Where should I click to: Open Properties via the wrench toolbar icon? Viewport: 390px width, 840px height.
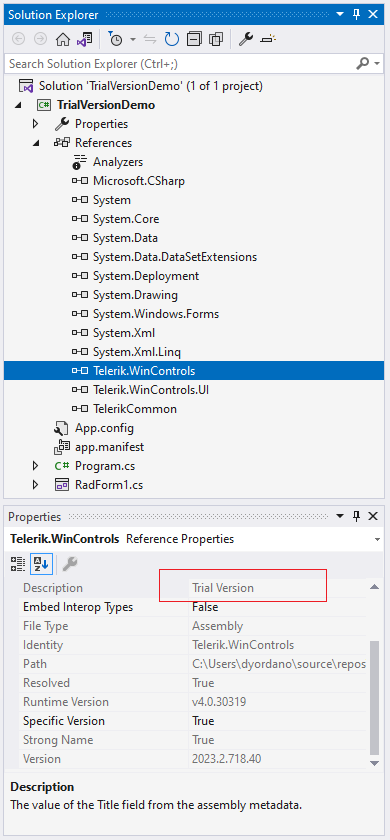click(x=245, y=39)
